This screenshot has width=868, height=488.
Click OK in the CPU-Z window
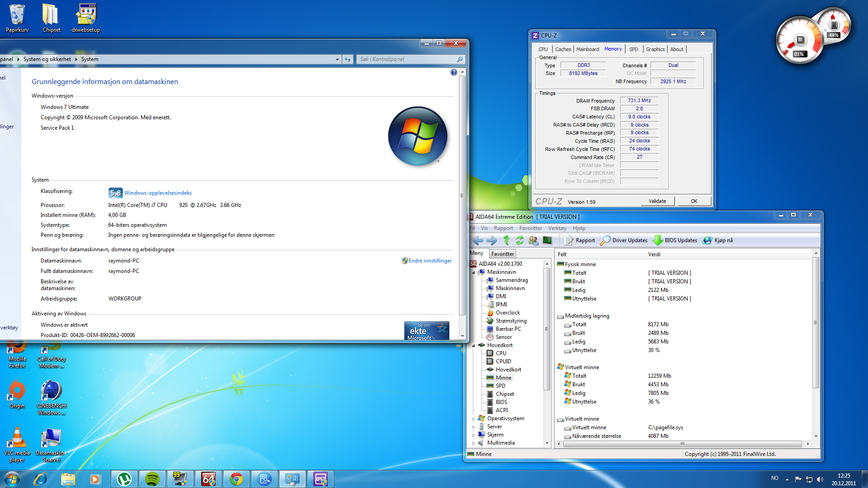tap(694, 201)
